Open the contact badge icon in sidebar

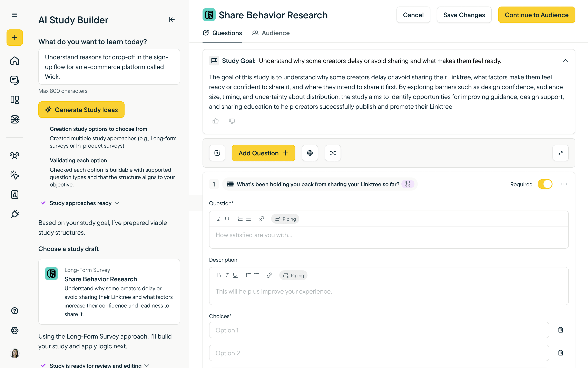point(14,194)
